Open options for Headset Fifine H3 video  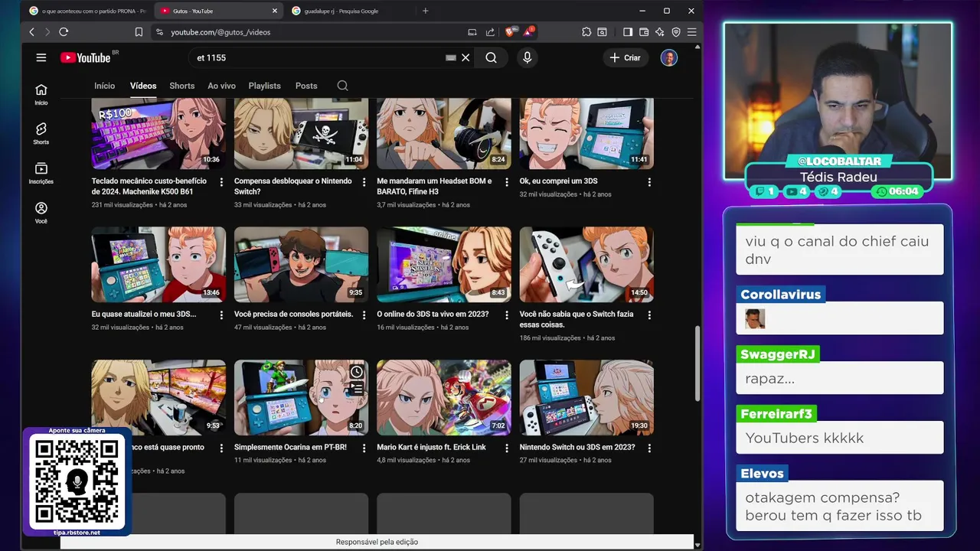(506, 182)
